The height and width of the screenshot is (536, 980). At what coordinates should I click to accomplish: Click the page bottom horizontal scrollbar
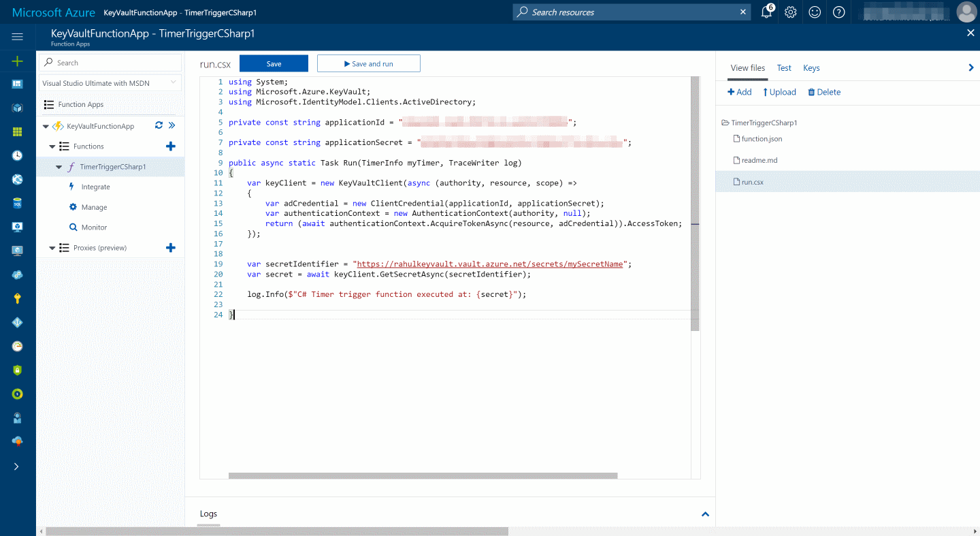pos(277,531)
